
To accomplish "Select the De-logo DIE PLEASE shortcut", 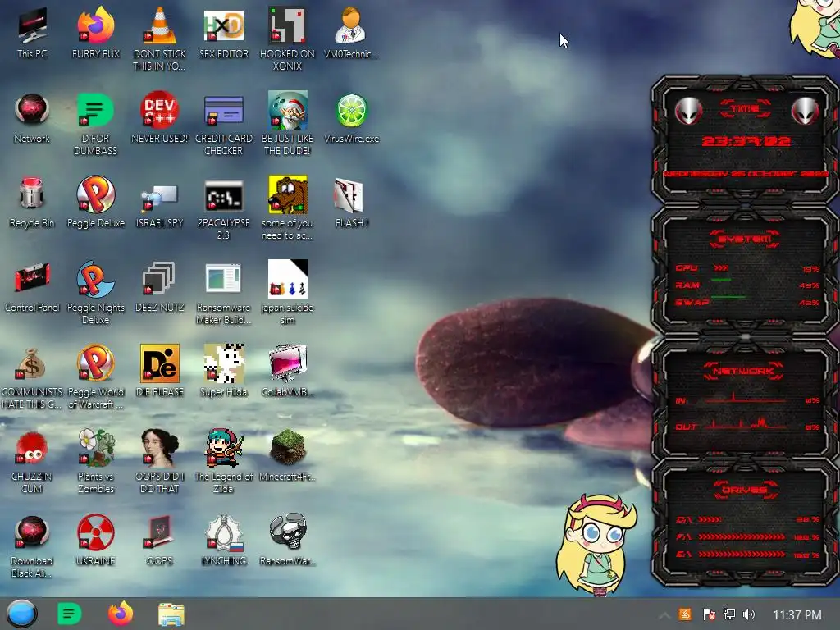I will coord(160,371).
